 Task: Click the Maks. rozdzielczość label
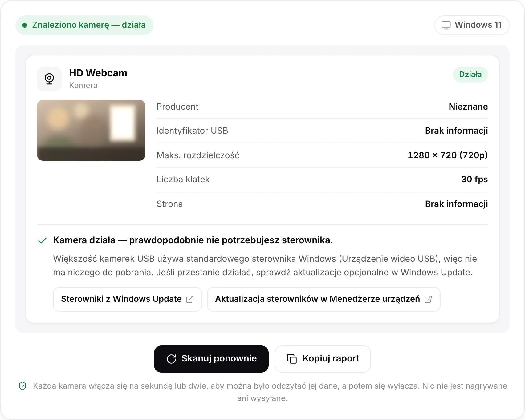(x=198, y=155)
